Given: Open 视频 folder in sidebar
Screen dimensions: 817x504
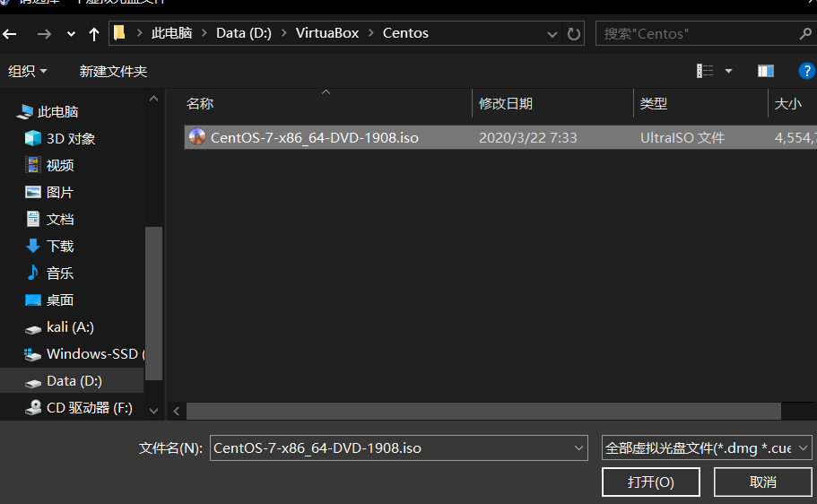Looking at the screenshot, I should click(49, 165).
